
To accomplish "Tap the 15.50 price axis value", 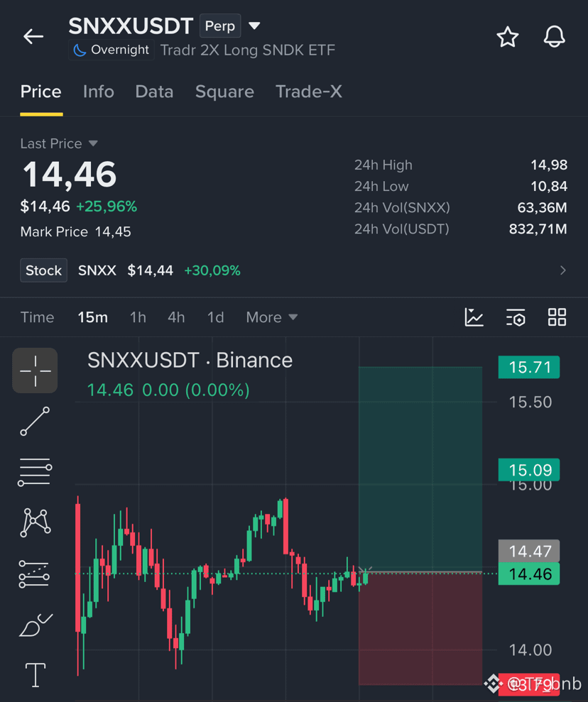I will click(x=530, y=402).
